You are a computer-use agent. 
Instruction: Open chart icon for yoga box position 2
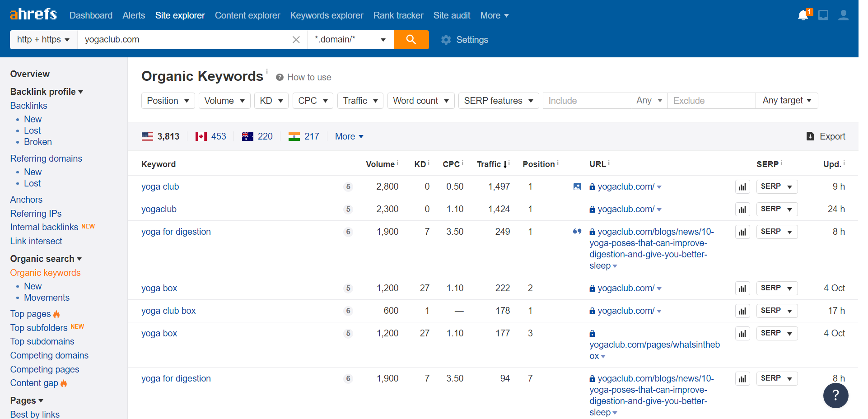(742, 288)
